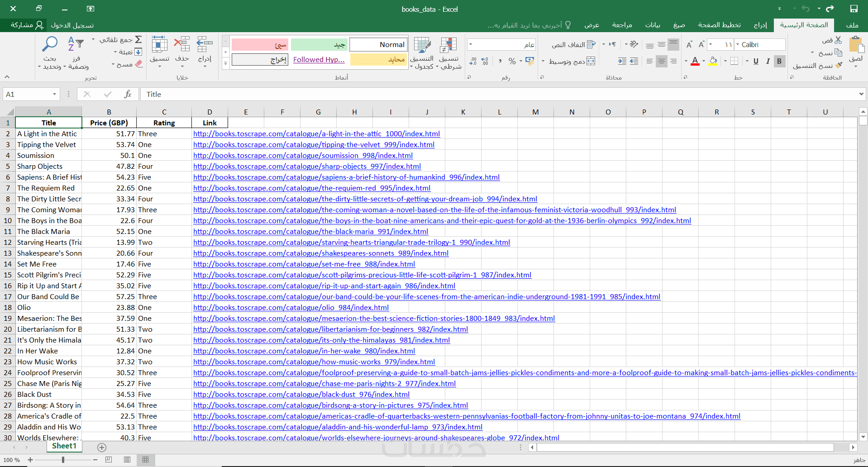The height and width of the screenshot is (467, 868).
Task: Click the yellow fill color bucket
Action: click(713, 61)
